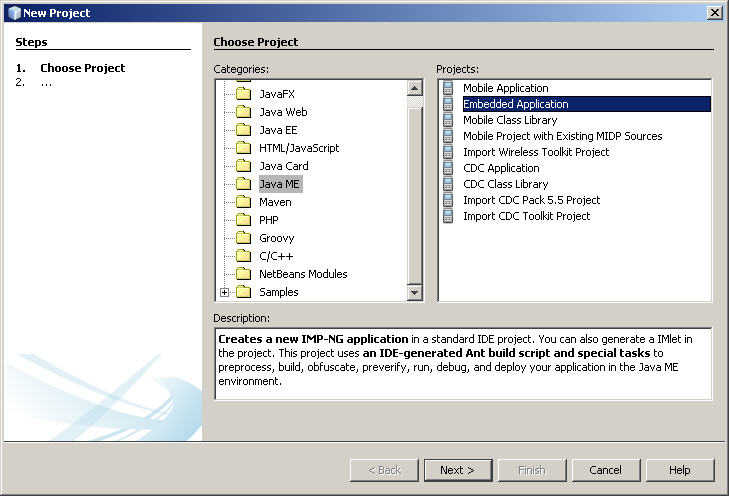Choose Mobile Application project type text
Viewport: 729px width, 496px height.
tap(506, 88)
